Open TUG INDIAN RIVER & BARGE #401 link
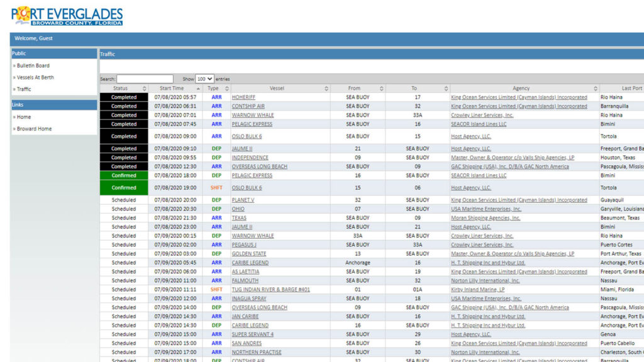The height and width of the screenshot is (362, 644). click(x=271, y=289)
